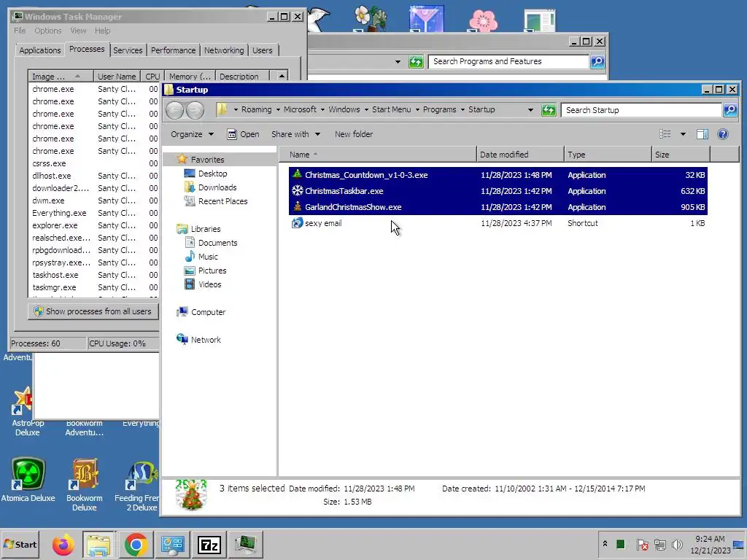Switch to Applications tab in Task Manager
This screenshot has height=560, width=747.
40,50
